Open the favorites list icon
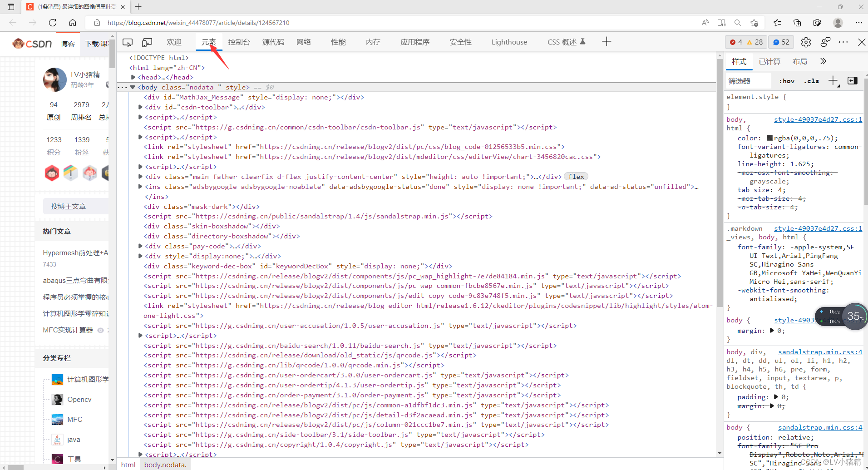868x470 pixels. point(777,23)
